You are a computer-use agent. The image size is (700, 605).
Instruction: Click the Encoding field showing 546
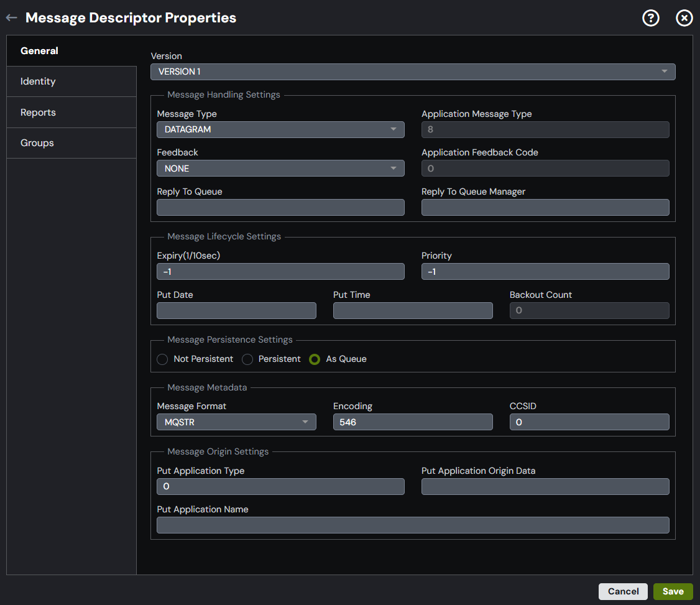pos(413,422)
